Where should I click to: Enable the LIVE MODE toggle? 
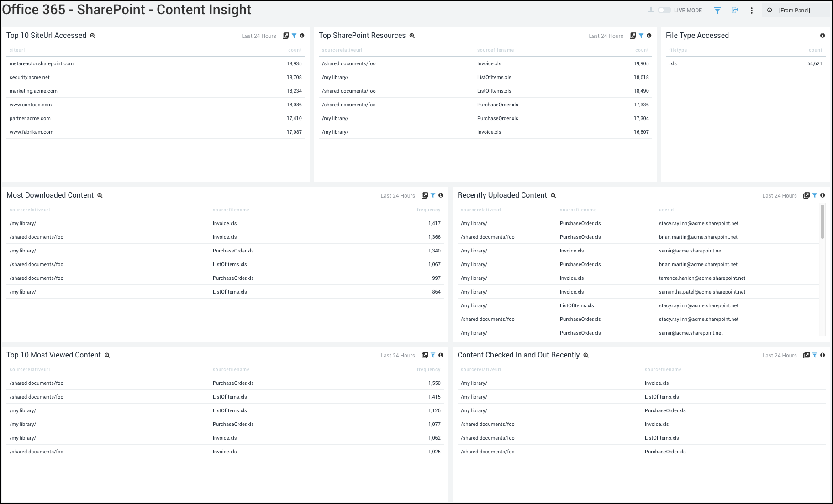(x=664, y=10)
